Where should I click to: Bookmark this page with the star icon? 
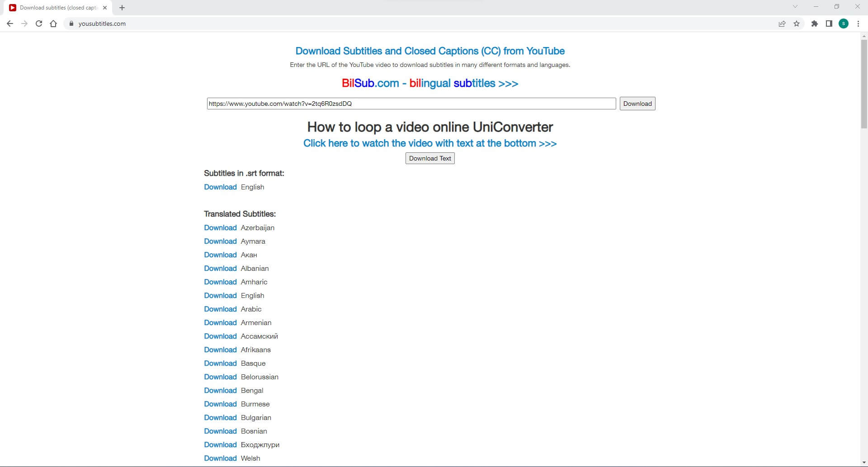tap(797, 24)
